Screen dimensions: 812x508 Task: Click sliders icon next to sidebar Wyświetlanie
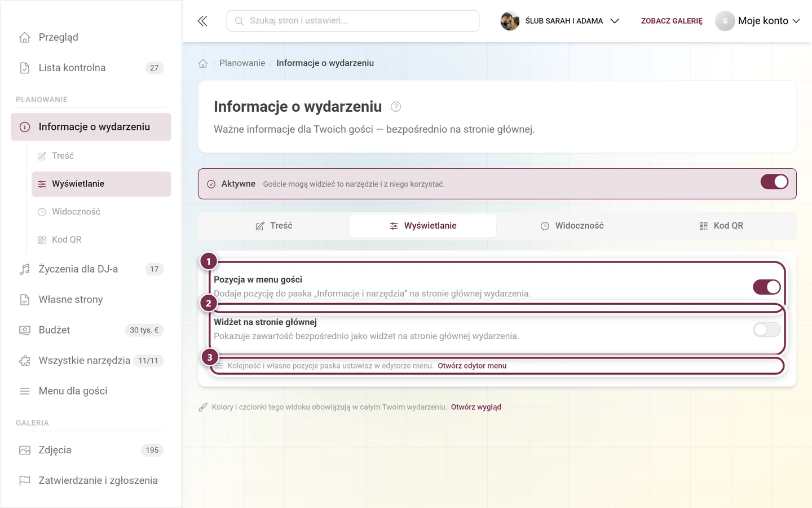tap(42, 184)
